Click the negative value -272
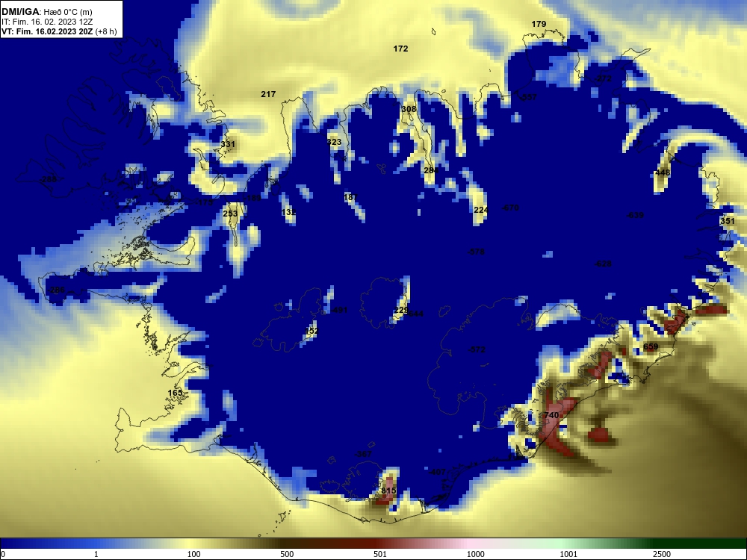 (603, 78)
